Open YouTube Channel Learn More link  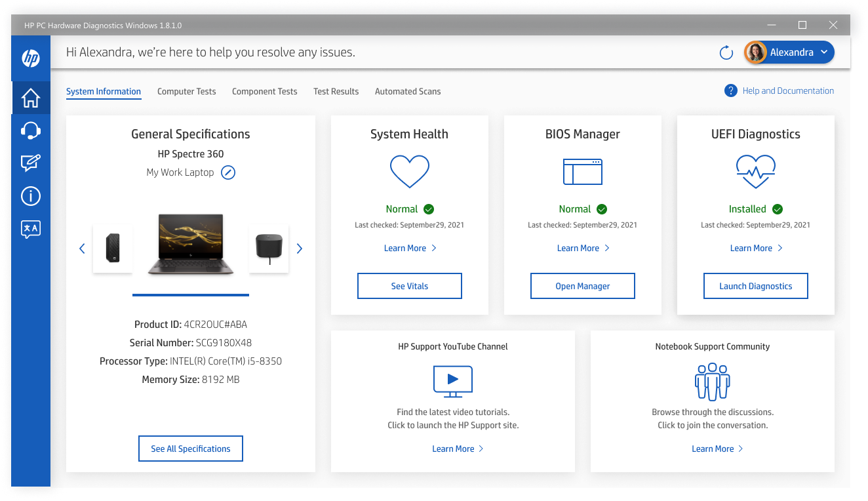pyautogui.click(x=458, y=449)
